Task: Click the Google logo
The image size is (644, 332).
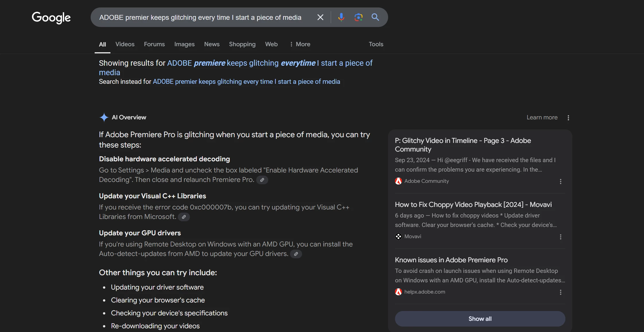Action: pyautogui.click(x=51, y=18)
